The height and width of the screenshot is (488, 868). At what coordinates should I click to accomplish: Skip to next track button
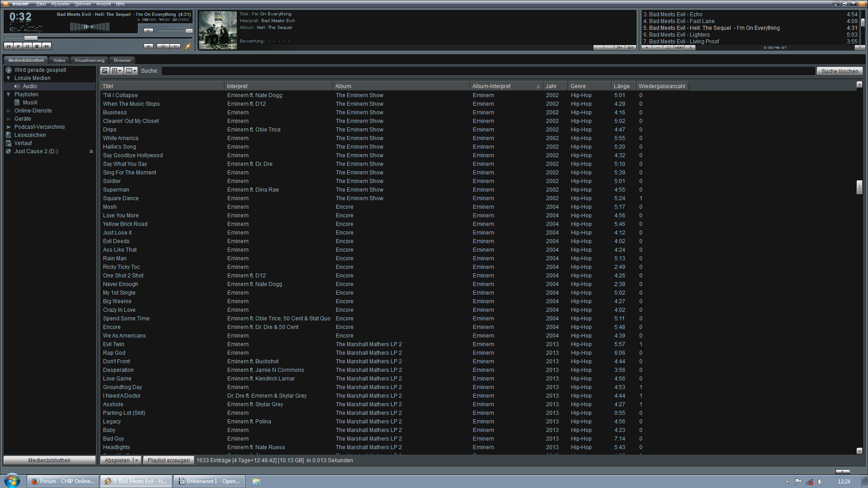pyautogui.click(x=47, y=46)
